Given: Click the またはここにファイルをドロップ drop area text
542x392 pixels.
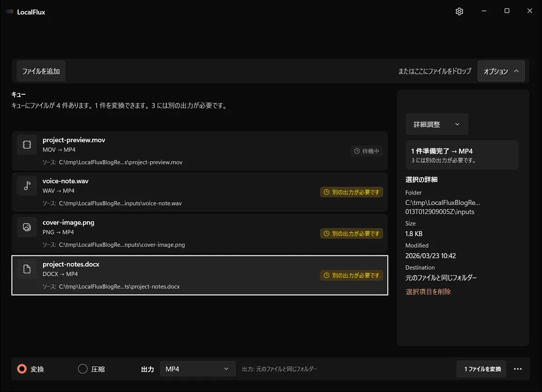Looking at the screenshot, I should tap(435, 71).
